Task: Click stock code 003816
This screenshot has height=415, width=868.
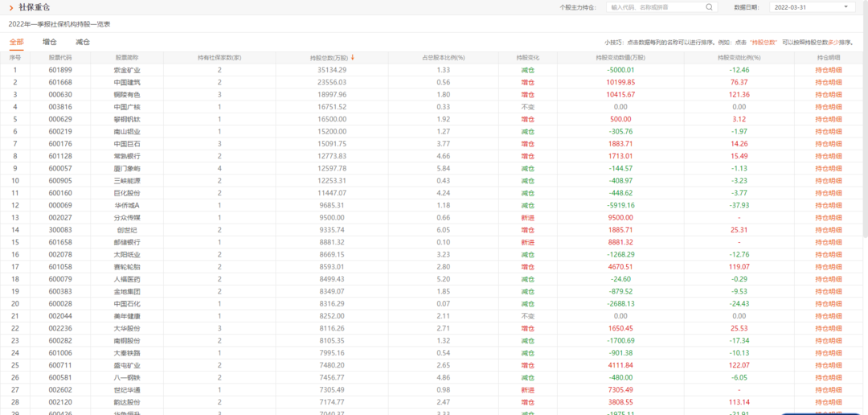Action: pos(60,107)
